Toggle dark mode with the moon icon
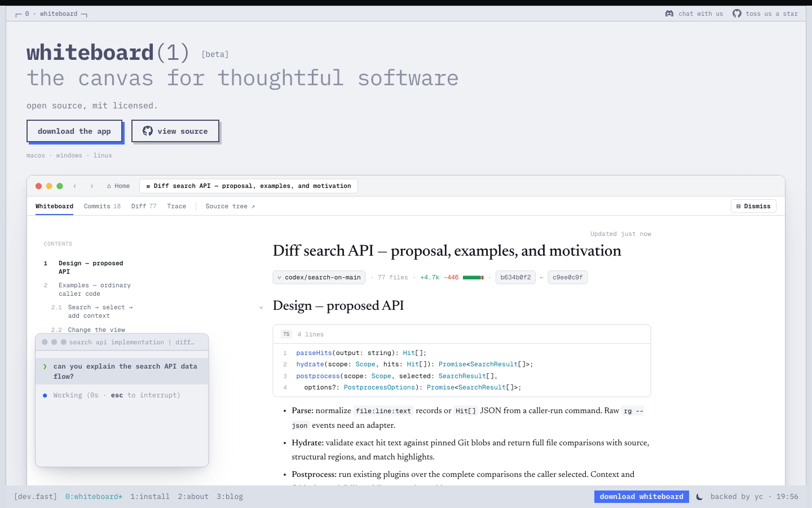The width and height of the screenshot is (812, 508). (x=700, y=497)
